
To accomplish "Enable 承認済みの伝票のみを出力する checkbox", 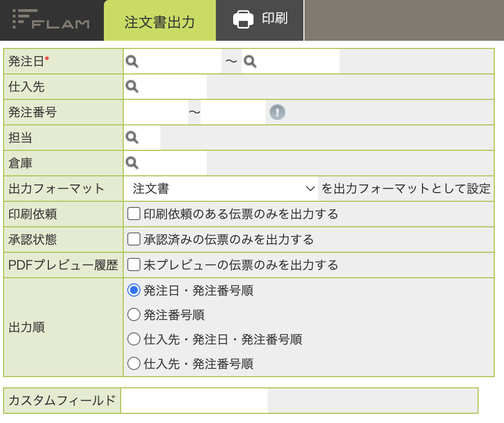I will click(134, 240).
